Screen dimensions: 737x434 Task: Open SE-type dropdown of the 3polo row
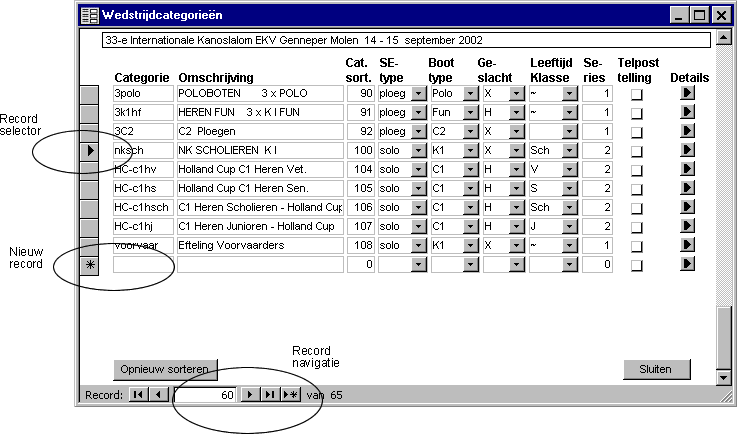(x=418, y=94)
